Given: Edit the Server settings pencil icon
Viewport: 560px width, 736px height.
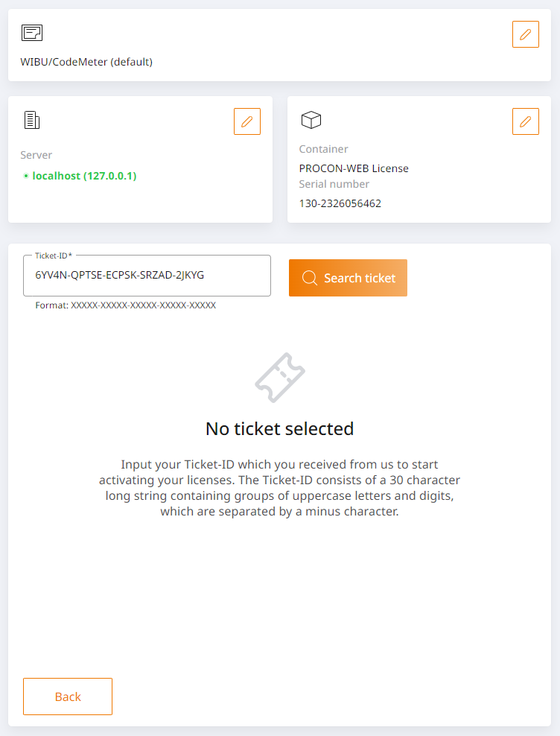Looking at the screenshot, I should pyautogui.click(x=247, y=121).
